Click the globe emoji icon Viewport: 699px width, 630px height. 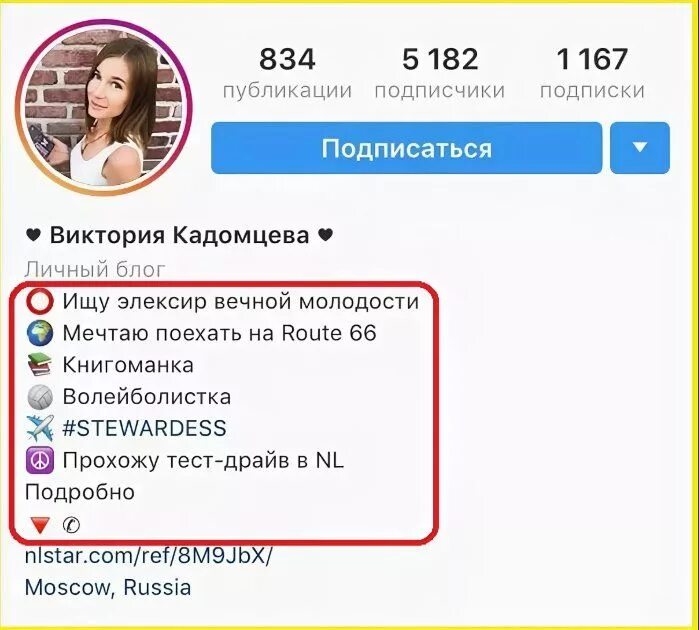40,334
